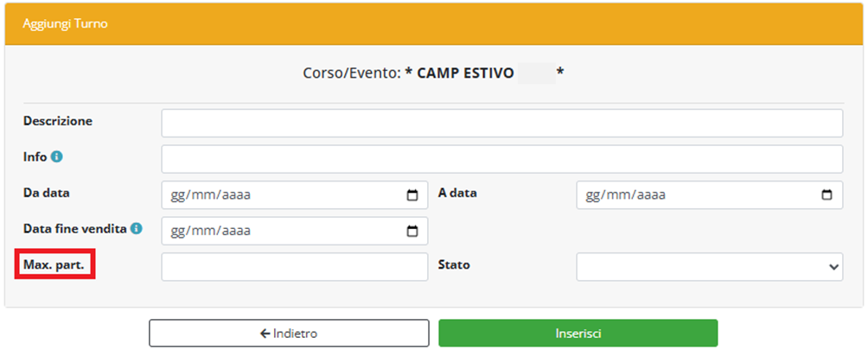This screenshot has height=350, width=868.
Task: Focus the Descrizione text field
Action: [x=501, y=124]
